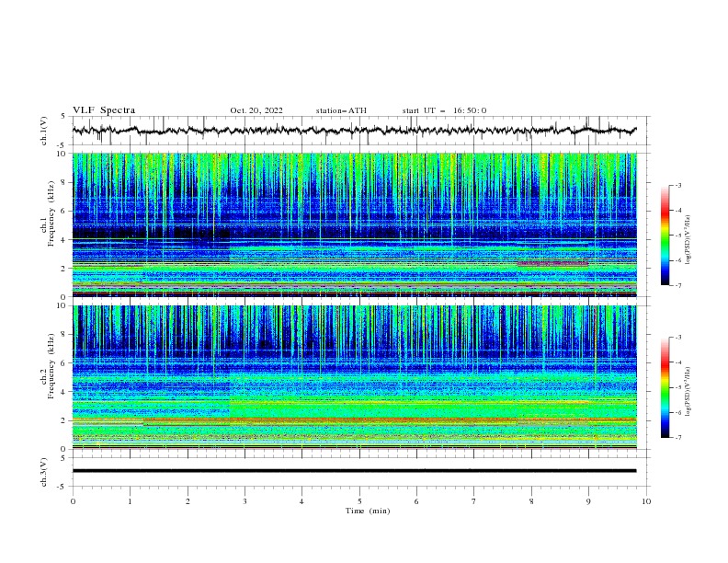This screenshot has width=728, height=563.
Task: Click the 'ch.1 Frequency (kHz)' axis label
Action: [x=48, y=214]
